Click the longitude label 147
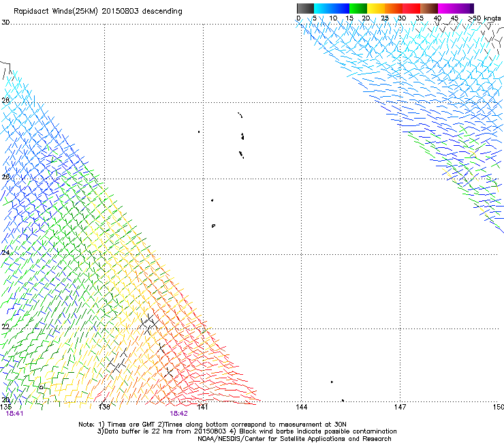 tap(400, 408)
